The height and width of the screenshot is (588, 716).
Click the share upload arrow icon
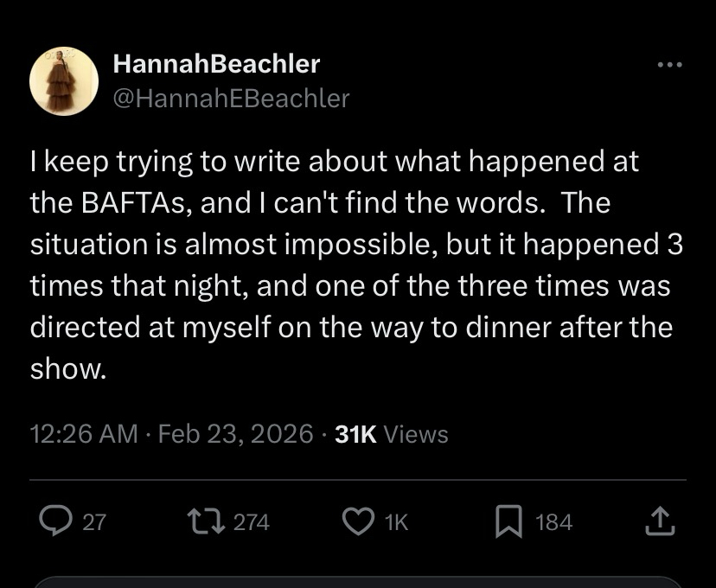coord(659,521)
